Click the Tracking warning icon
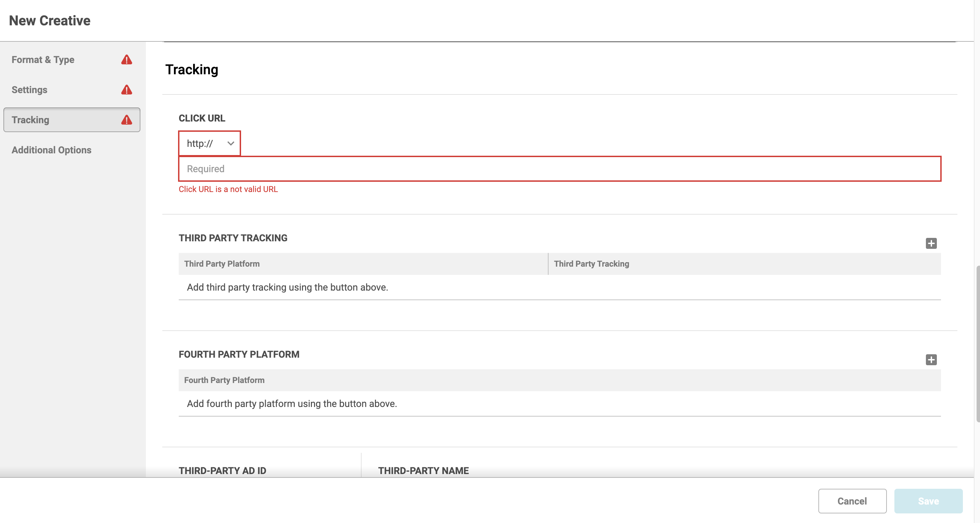980x523 pixels. pyautogui.click(x=127, y=120)
